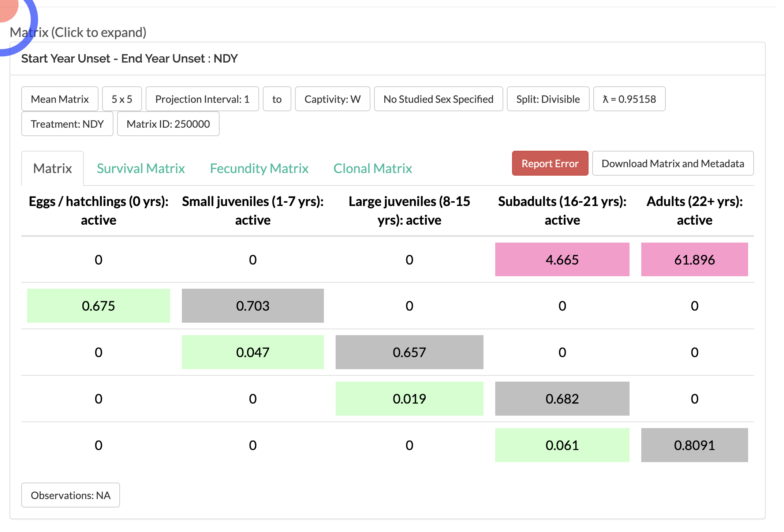Click the No Studied Sex Specified badge
This screenshot has height=532, width=784.
coord(438,99)
